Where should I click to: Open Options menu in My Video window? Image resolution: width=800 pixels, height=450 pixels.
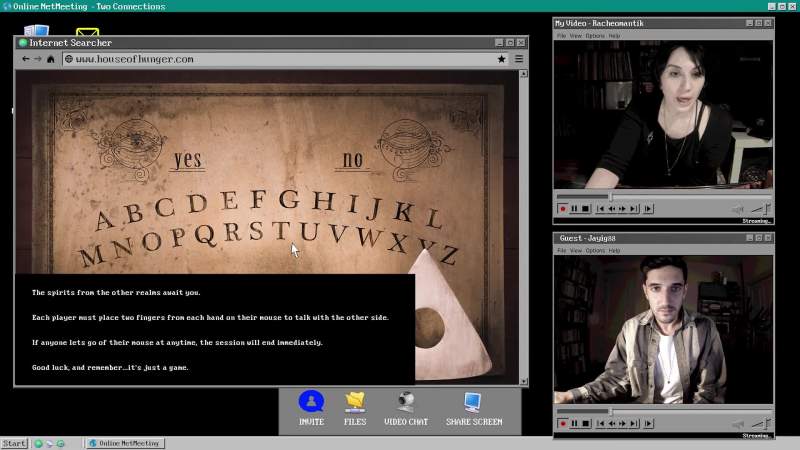(x=595, y=36)
